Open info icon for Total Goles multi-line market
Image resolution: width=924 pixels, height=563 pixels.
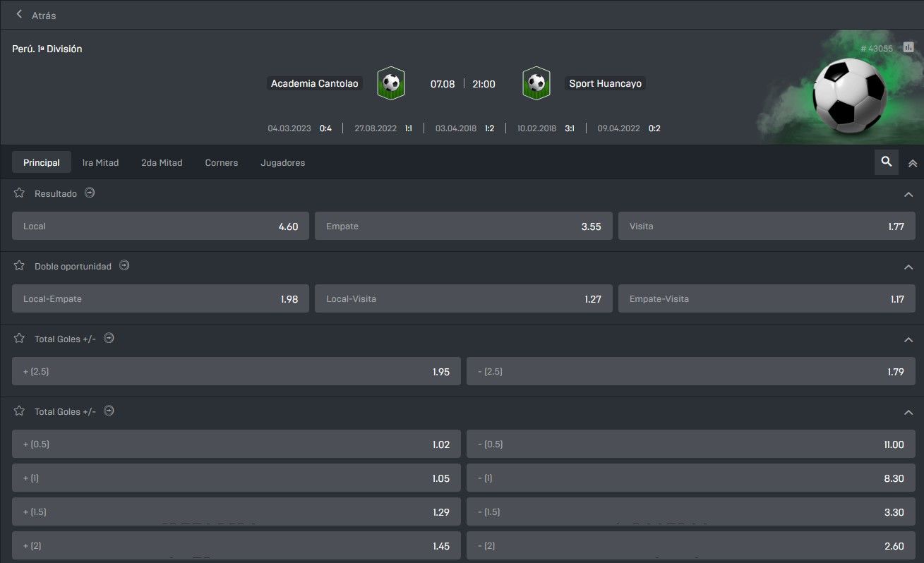click(109, 411)
